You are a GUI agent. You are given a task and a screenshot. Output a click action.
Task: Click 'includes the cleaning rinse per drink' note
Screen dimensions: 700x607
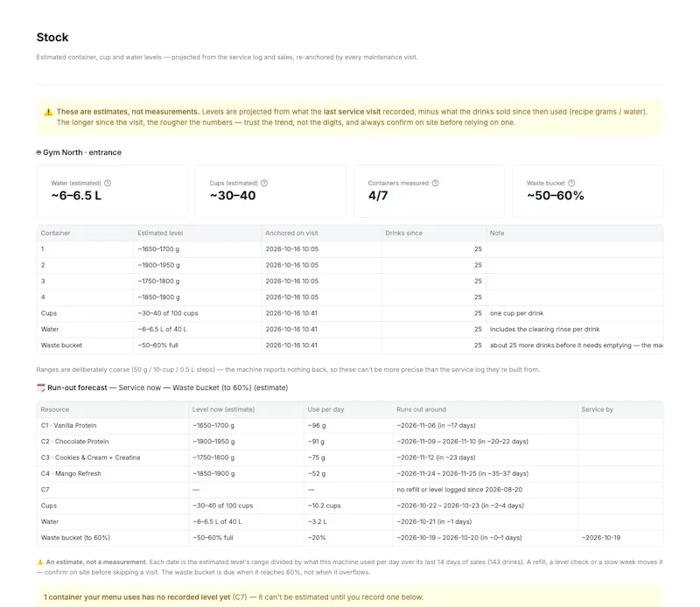pyautogui.click(x=544, y=330)
